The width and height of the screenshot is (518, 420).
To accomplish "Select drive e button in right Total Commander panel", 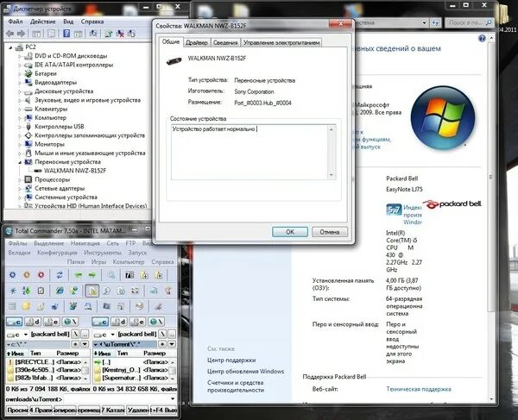I will [137, 322].
